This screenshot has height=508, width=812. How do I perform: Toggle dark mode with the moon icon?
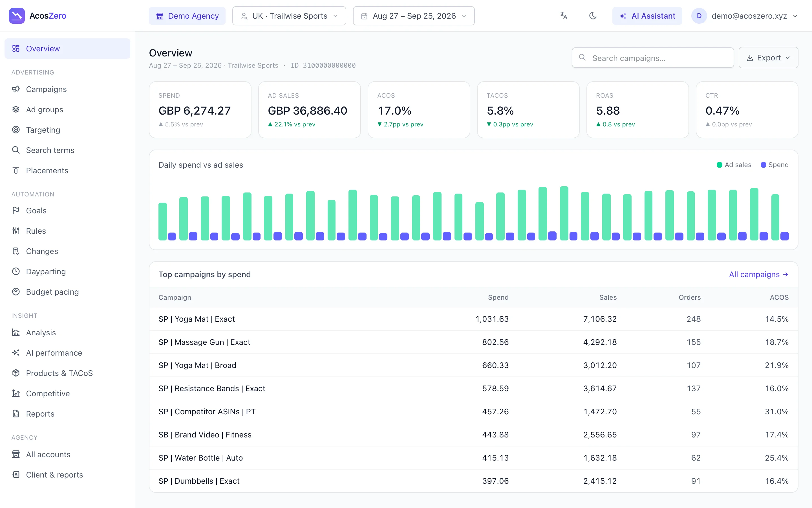click(593, 16)
